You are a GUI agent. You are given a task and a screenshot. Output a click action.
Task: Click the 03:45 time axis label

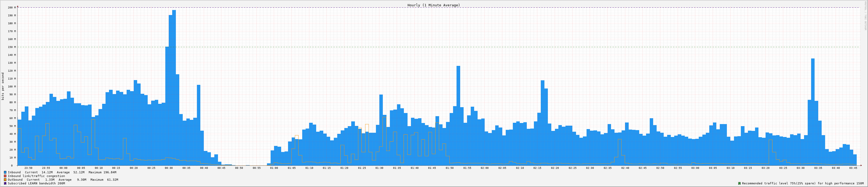click(x=853, y=168)
